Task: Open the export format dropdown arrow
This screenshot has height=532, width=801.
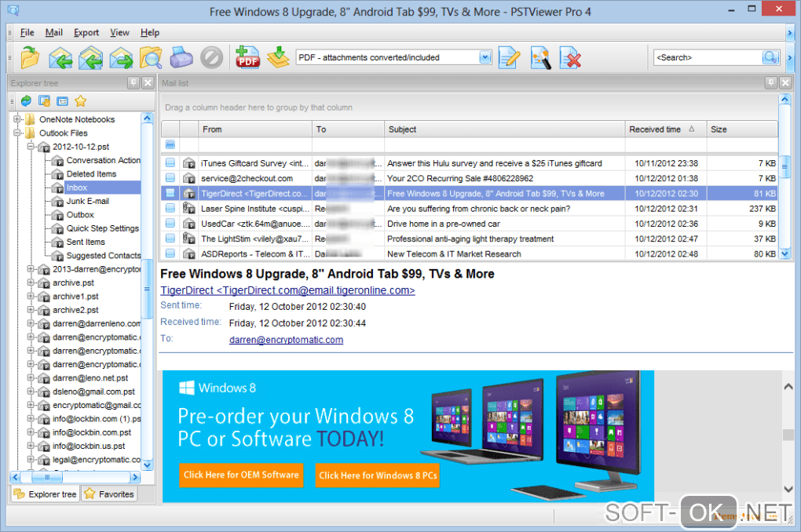Action: tap(485, 57)
